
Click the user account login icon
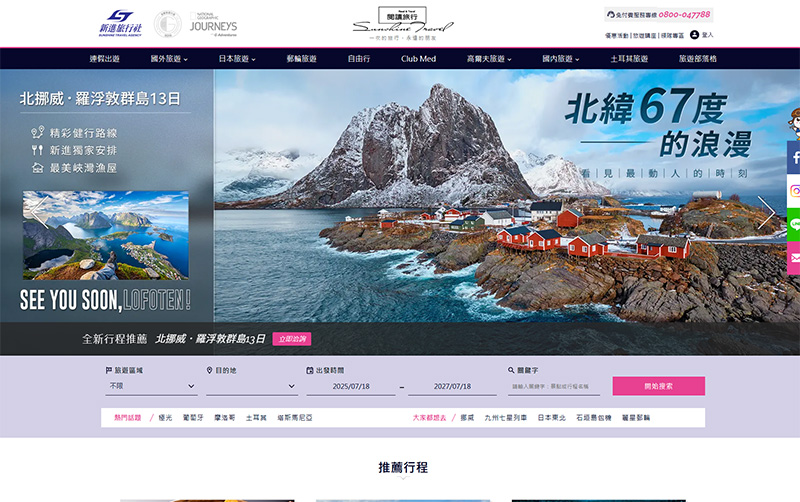(694, 35)
